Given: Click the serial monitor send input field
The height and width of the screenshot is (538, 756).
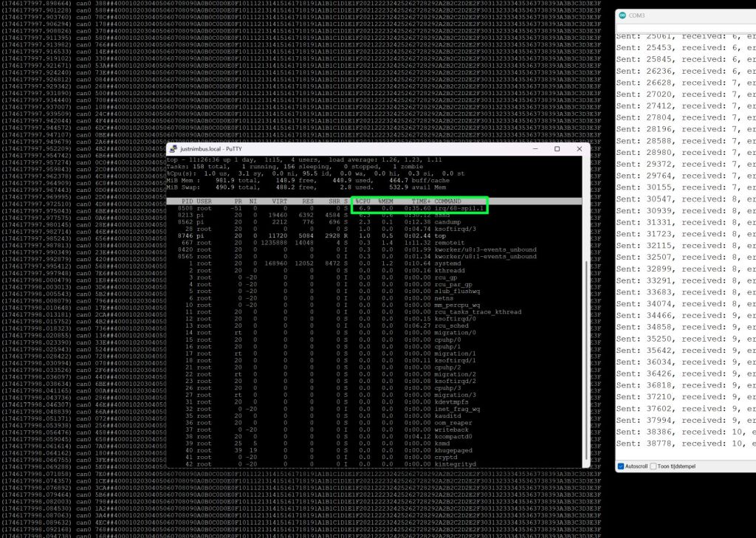Looking at the screenshot, I should pyautogui.click(x=687, y=29).
